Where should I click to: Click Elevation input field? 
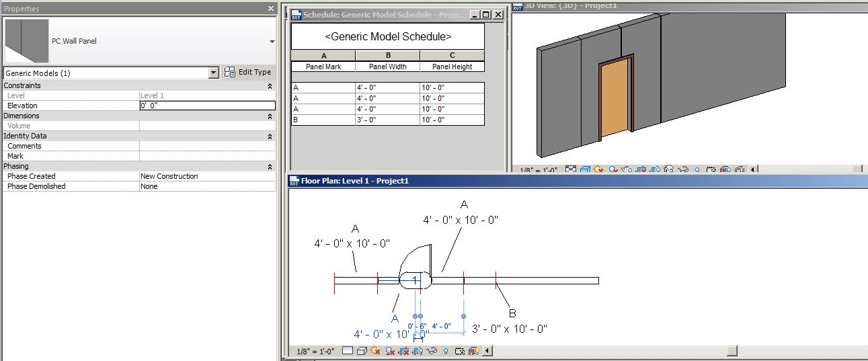click(x=207, y=106)
